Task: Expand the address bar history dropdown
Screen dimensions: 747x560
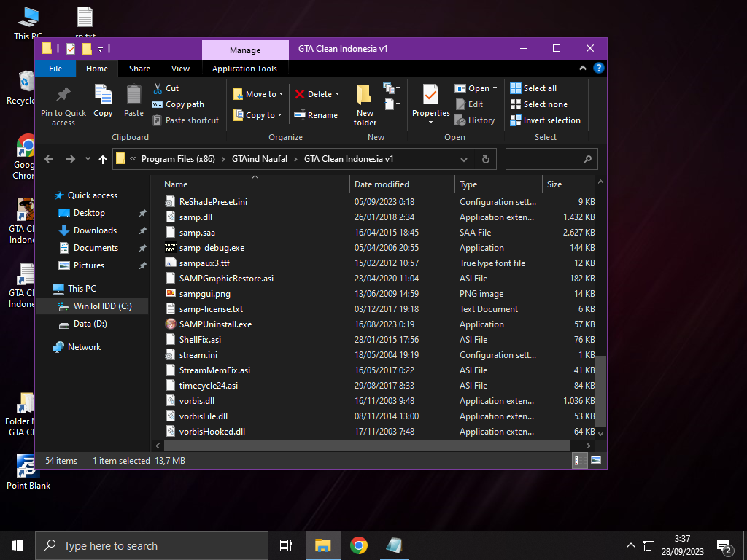Action: (464, 160)
